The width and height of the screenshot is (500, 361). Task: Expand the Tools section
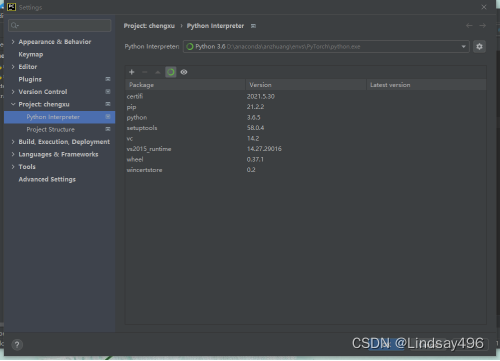pyautogui.click(x=13, y=167)
